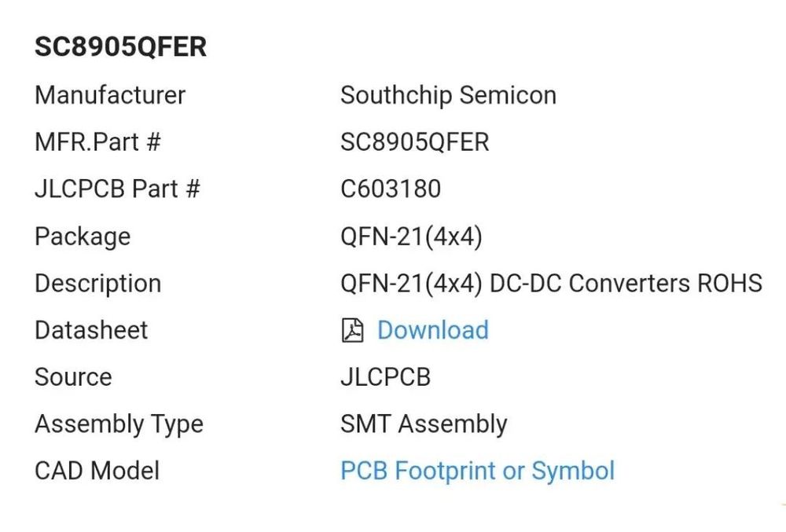Click the CAD Model label

97,471
